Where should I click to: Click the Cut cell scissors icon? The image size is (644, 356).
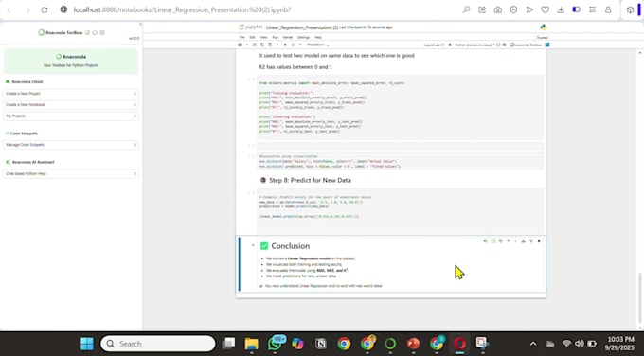(254, 44)
